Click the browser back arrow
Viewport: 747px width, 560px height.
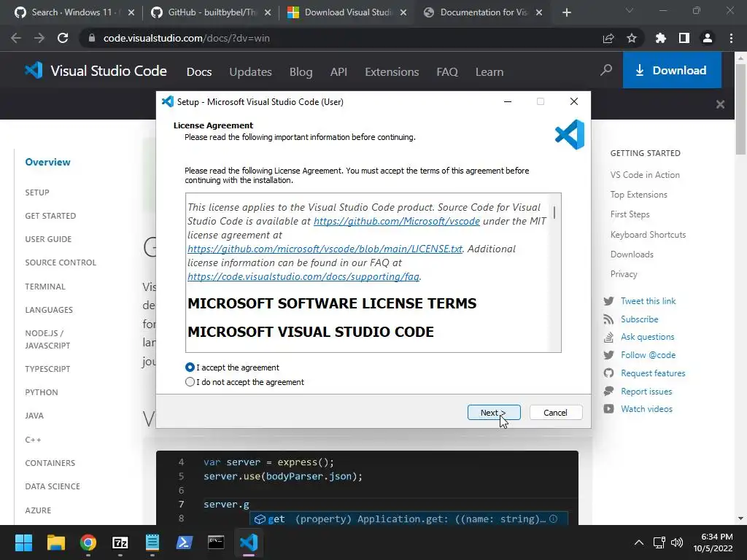[16, 38]
